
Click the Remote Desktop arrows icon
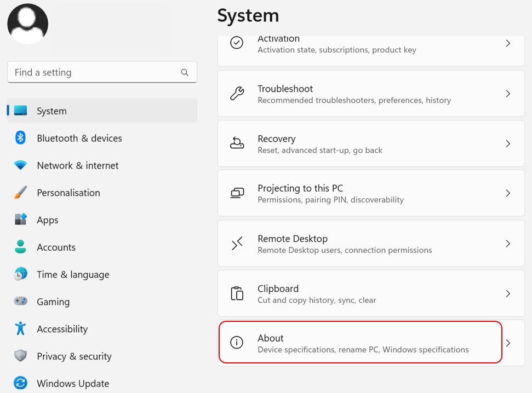237,243
